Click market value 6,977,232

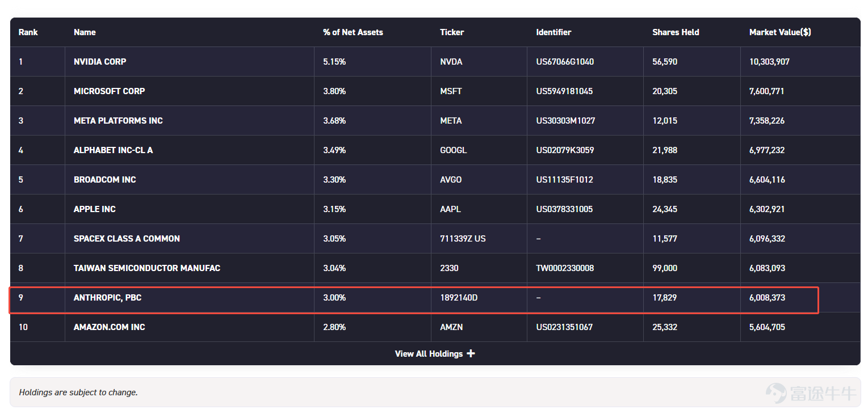click(x=767, y=150)
